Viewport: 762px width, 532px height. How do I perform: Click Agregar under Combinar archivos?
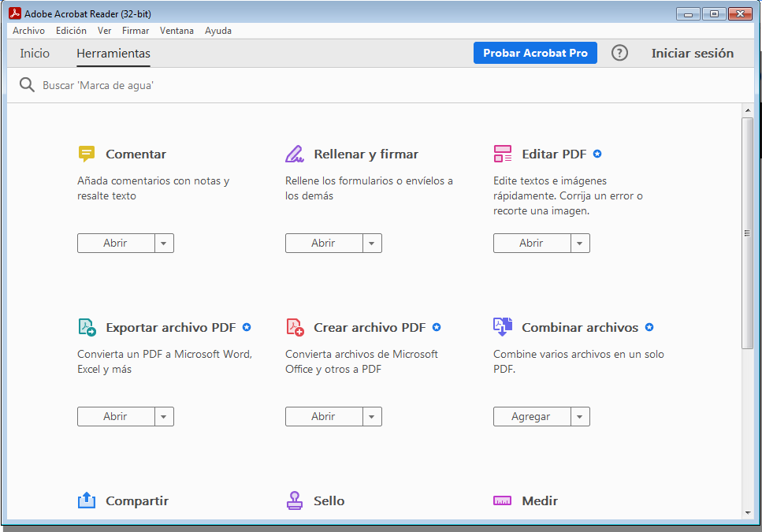(x=532, y=416)
